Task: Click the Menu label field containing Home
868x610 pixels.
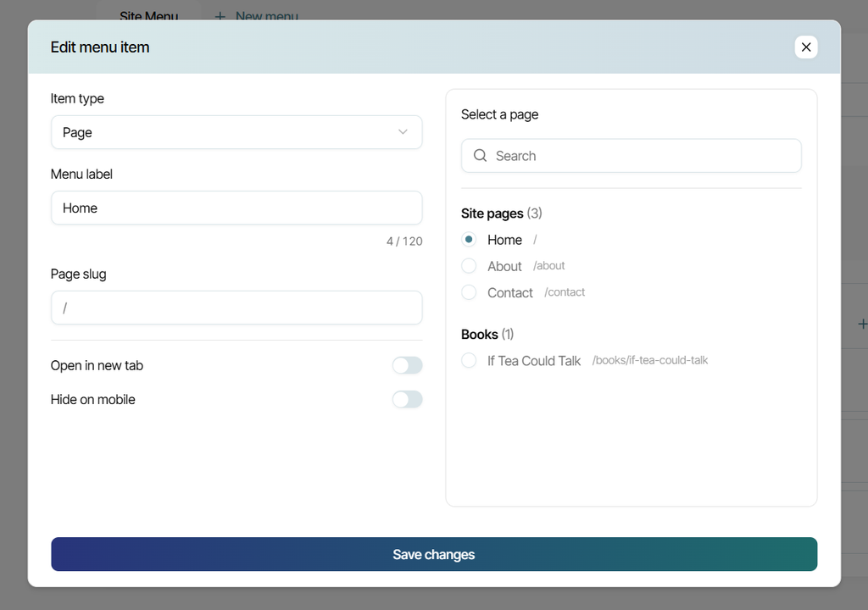Action: [236, 208]
